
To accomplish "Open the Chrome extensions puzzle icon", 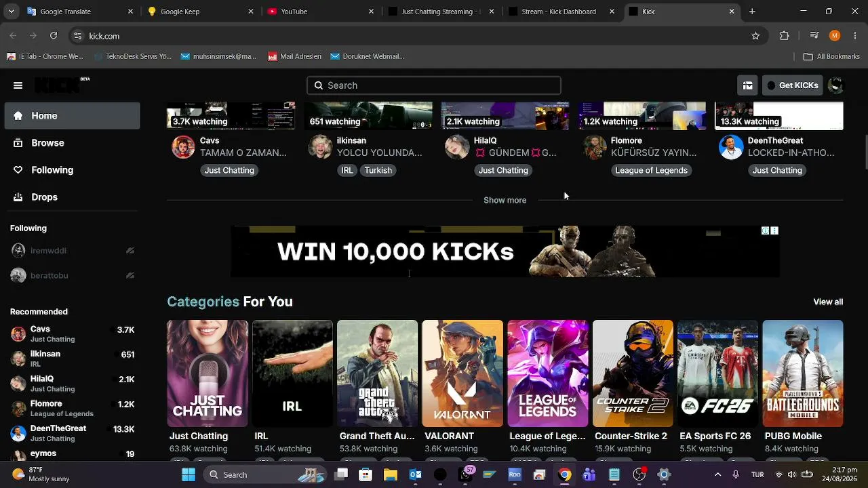I will (785, 36).
